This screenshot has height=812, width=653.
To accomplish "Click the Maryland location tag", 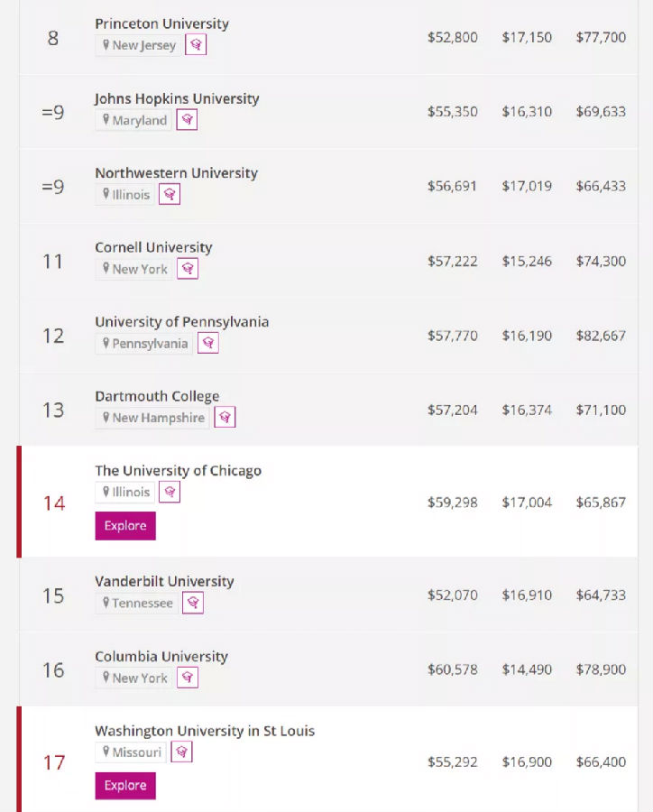I will click(x=133, y=120).
